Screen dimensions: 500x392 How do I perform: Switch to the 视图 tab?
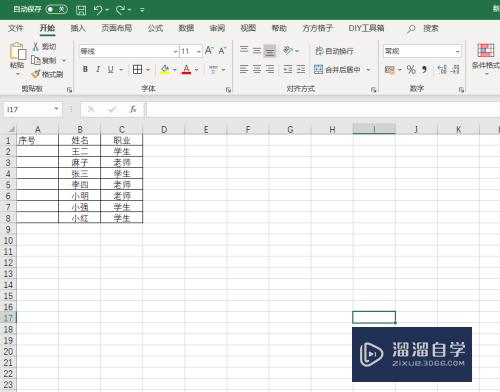[248, 28]
